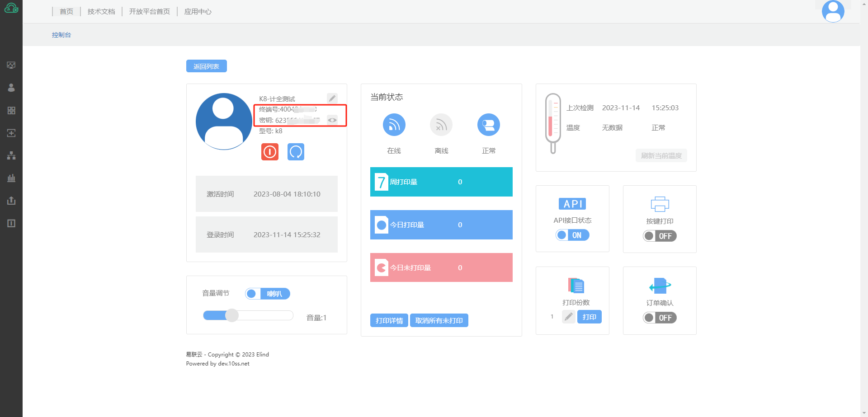This screenshot has height=417, width=868.
Task: Click the pencil icon beside the device name
Action: [x=332, y=98]
